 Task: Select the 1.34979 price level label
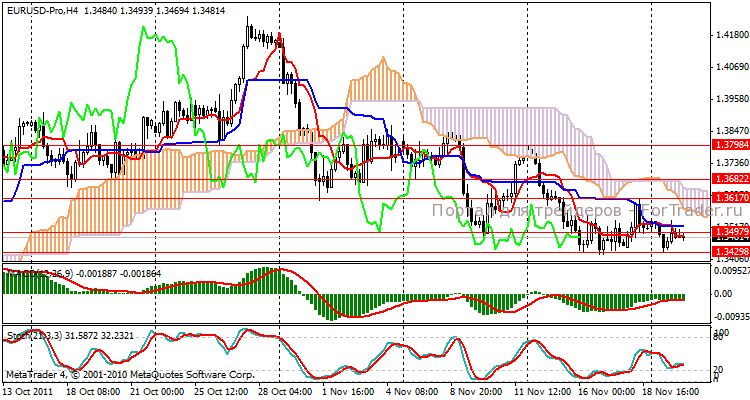point(730,232)
